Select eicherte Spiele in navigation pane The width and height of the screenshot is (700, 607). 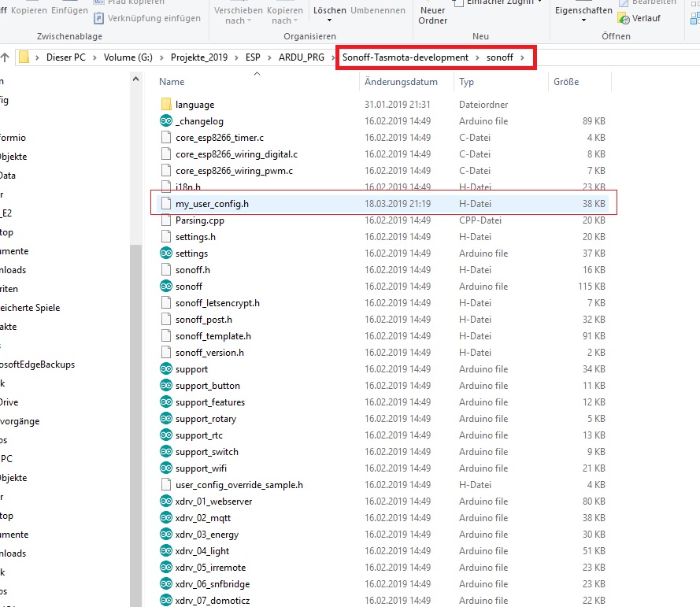pos(30,308)
